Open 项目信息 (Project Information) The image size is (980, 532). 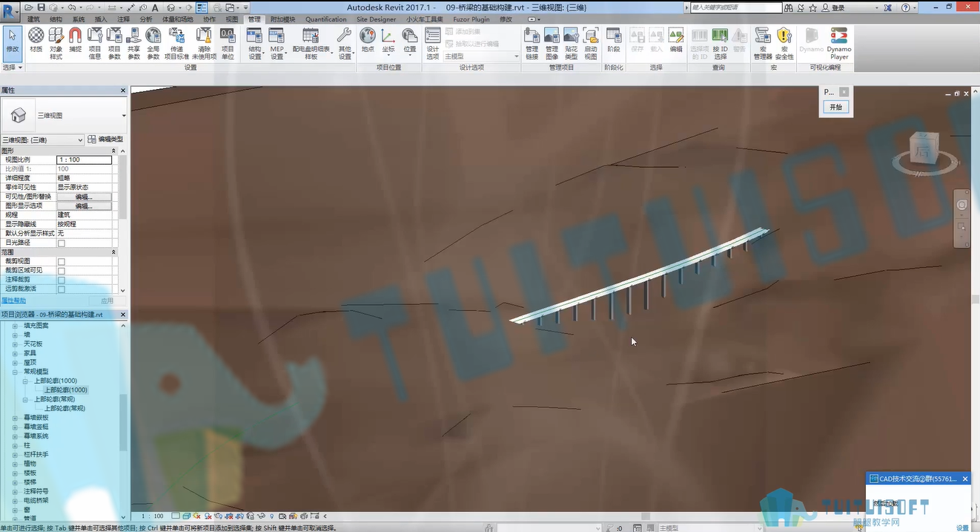95,43
